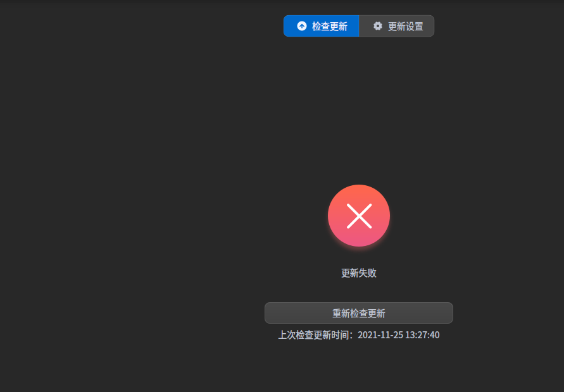Open update settings via the cog icon
This screenshot has height=392, width=564.
pos(378,26)
